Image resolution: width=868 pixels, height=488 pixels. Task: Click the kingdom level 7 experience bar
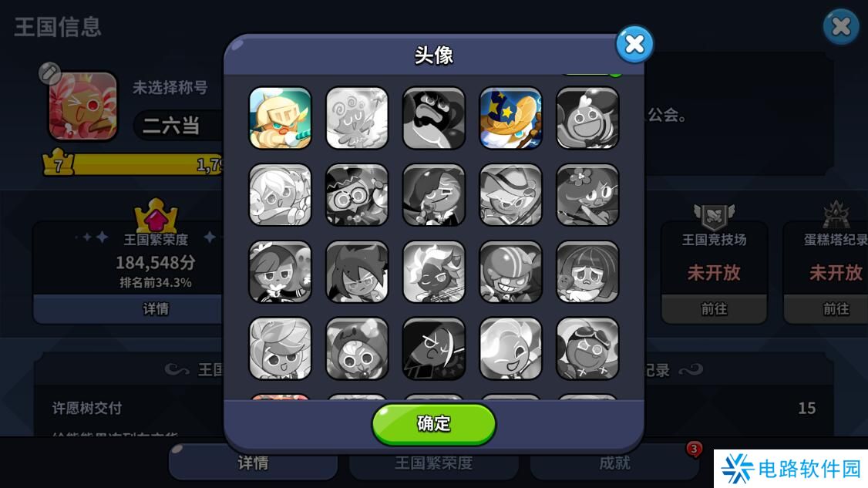(134, 164)
